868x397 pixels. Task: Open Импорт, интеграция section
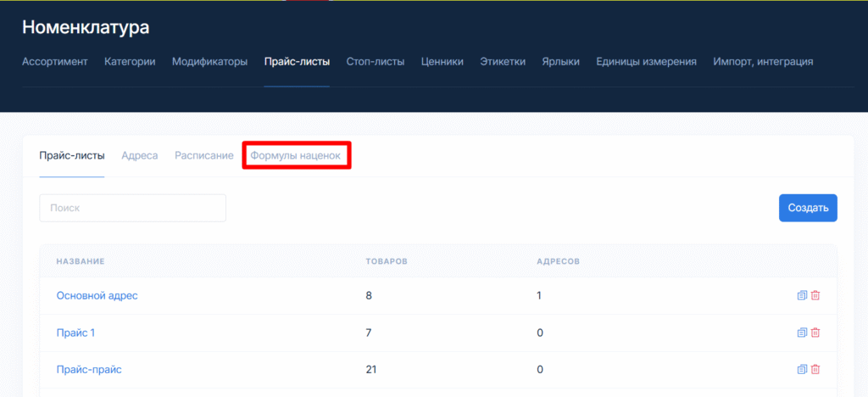(763, 61)
